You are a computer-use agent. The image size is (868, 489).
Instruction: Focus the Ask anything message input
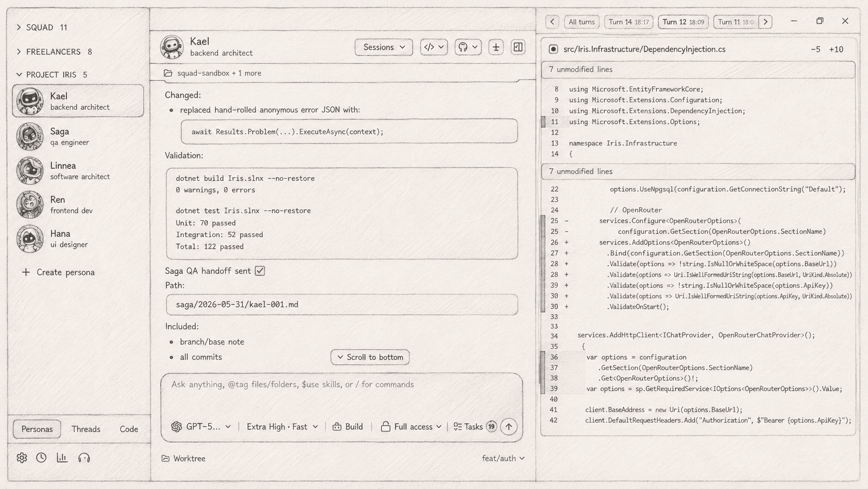tap(342, 385)
